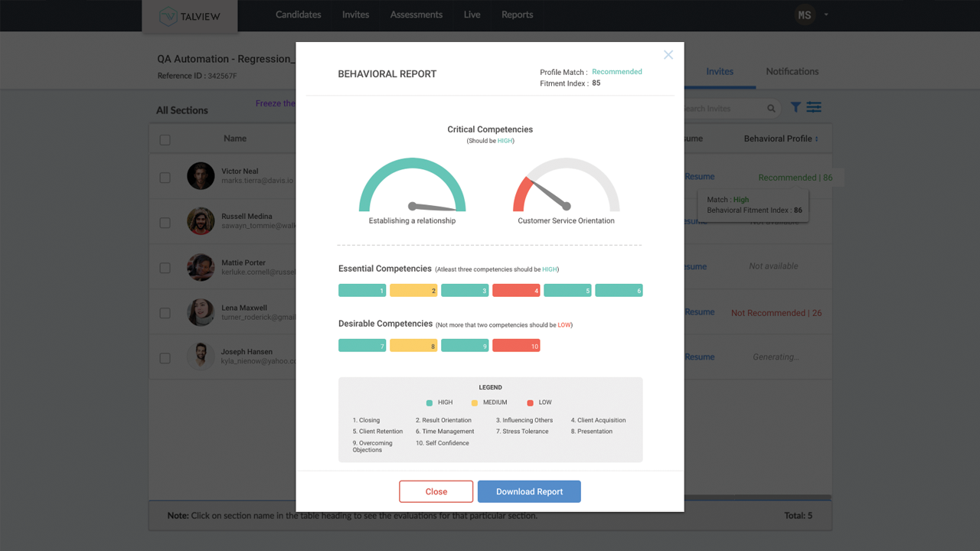This screenshot has height=551, width=980.
Task: Click the Download Report button
Action: [529, 491]
